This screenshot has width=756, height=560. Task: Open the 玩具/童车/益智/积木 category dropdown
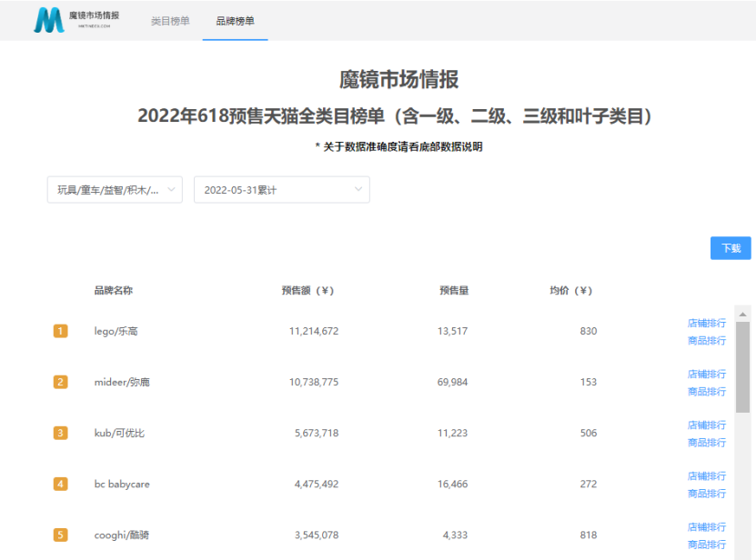[x=115, y=189]
